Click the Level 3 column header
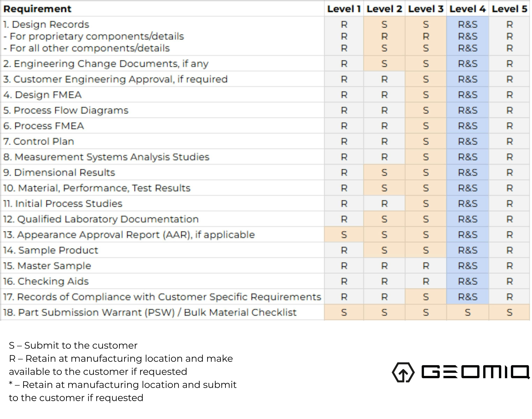This screenshot has width=532, height=419. tap(426, 9)
